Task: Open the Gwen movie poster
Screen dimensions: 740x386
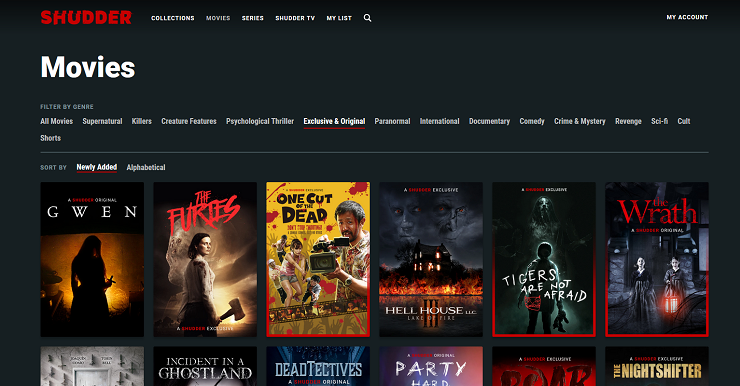Action: point(92,260)
